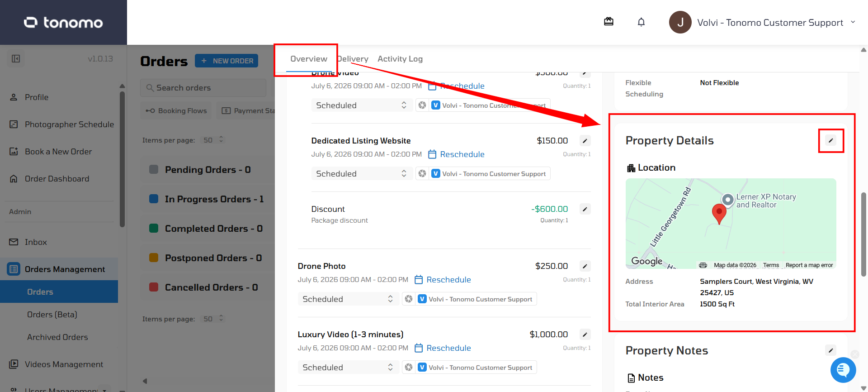Collapse the sidebar panel icon
This screenshot has width=868, height=392.
point(16,58)
